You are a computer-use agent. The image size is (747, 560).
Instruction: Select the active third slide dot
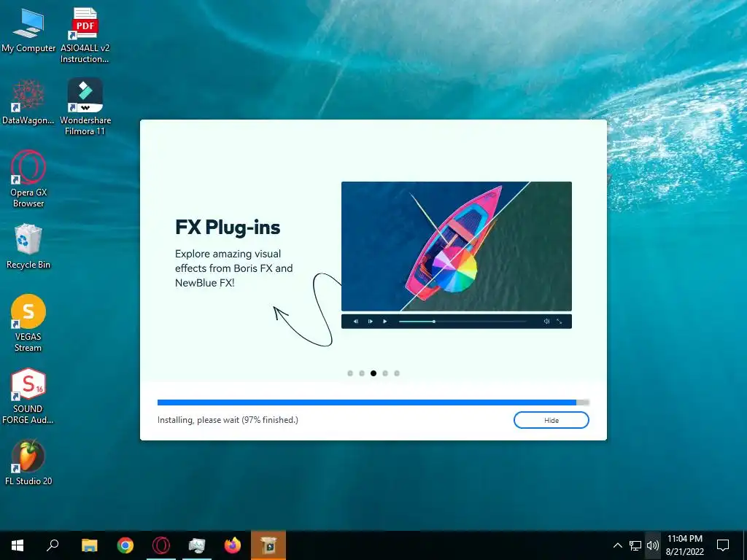(x=373, y=373)
